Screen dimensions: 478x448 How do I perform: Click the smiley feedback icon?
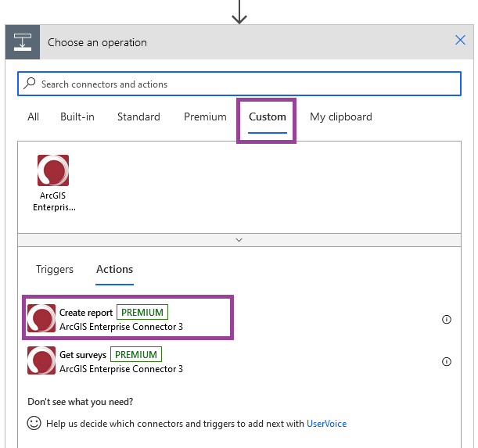point(34,423)
